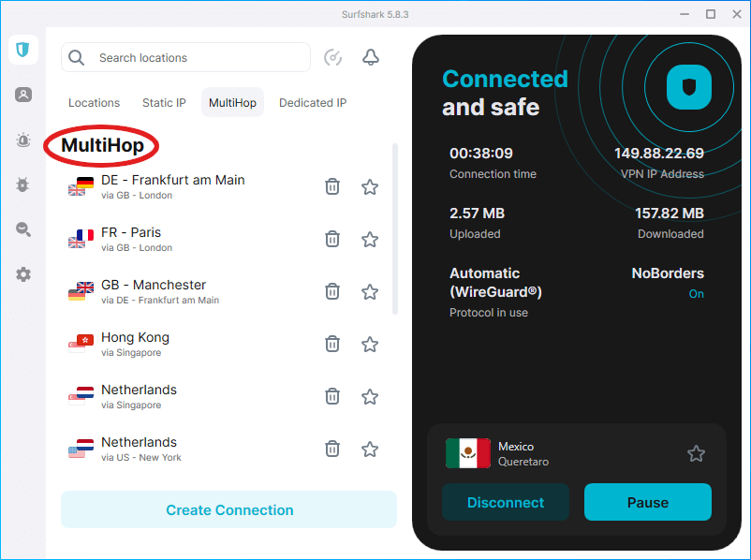
Task: Click the Disconnect button
Action: [506, 502]
